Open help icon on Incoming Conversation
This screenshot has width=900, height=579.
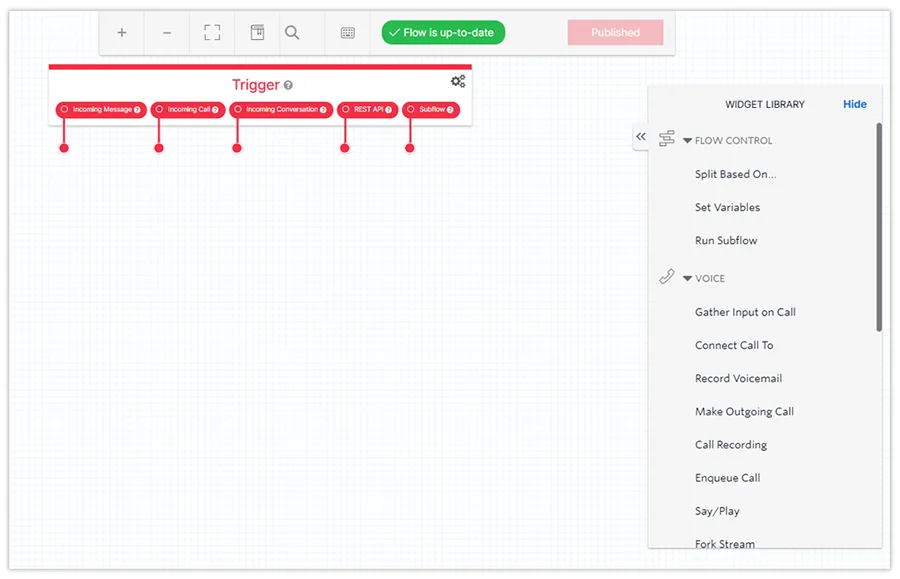[323, 110]
